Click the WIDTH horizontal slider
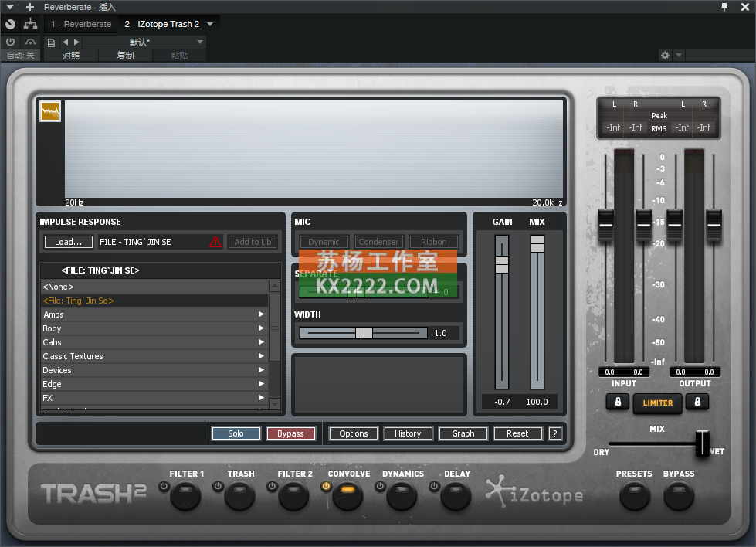756x547 pixels. 364,333
